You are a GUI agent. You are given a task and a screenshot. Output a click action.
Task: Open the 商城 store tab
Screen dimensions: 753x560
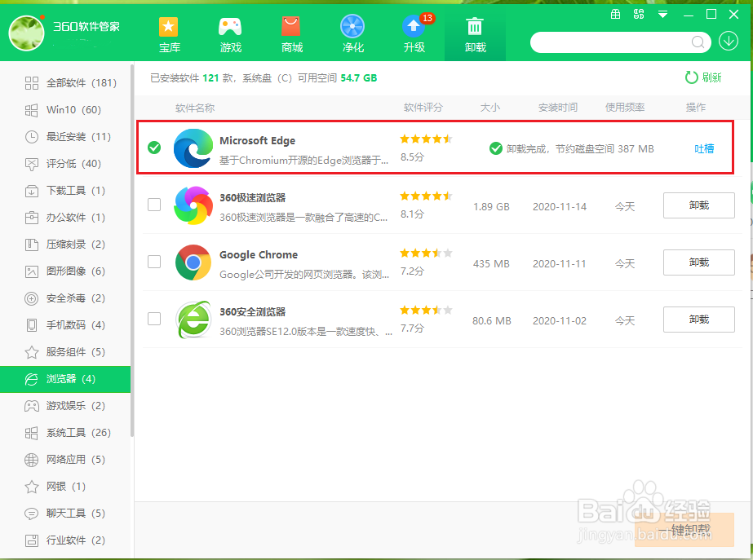pos(291,34)
